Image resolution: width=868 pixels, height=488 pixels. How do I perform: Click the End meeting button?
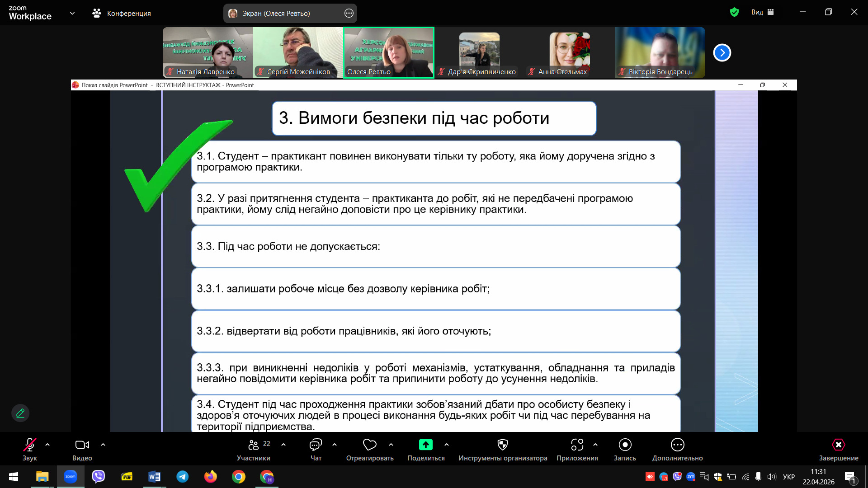tap(838, 445)
